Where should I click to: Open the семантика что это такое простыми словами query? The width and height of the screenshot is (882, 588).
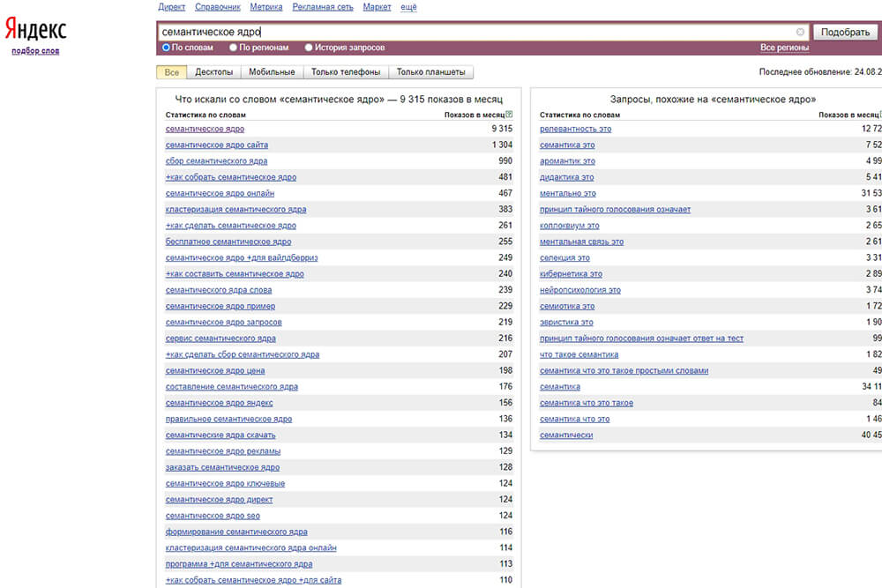pos(624,371)
